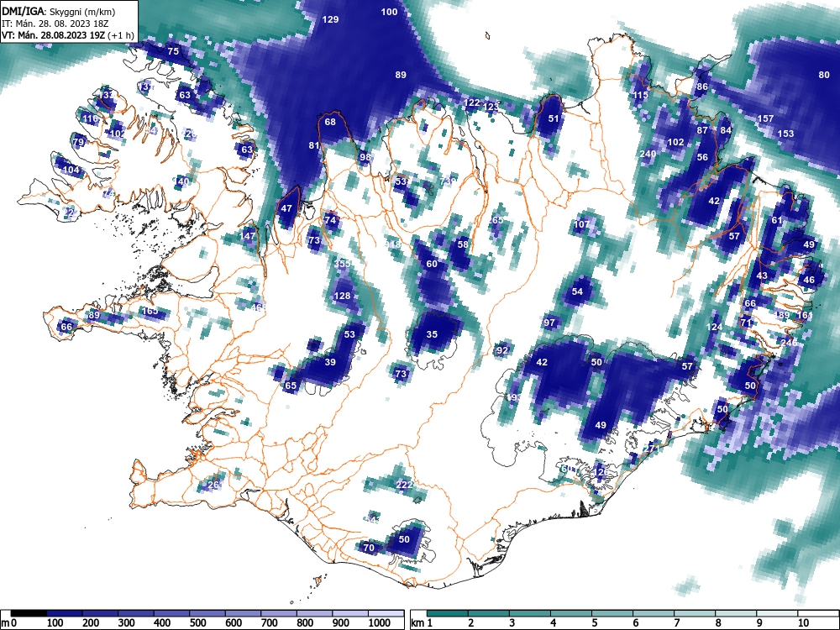Viewport: 840px width, 630px height.
Task: Click the palest 9–10 km legend swatch
Action: [x=777, y=613]
